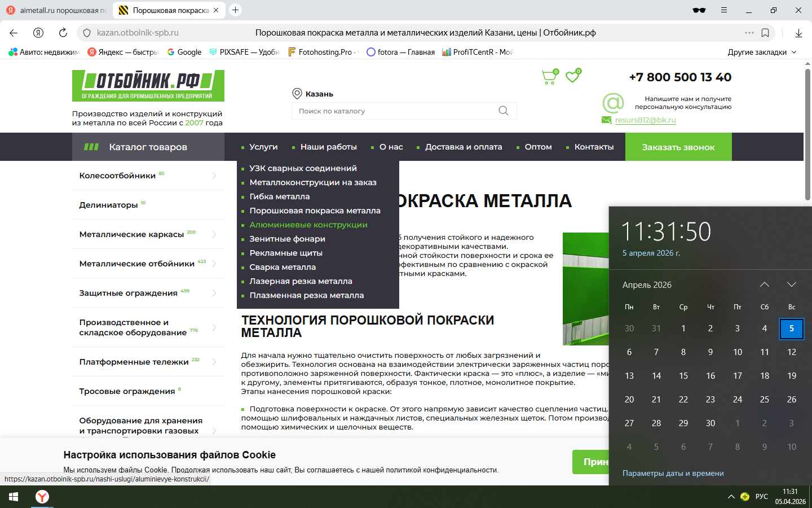Expand the Колесоотбойники category arrow

(214, 176)
